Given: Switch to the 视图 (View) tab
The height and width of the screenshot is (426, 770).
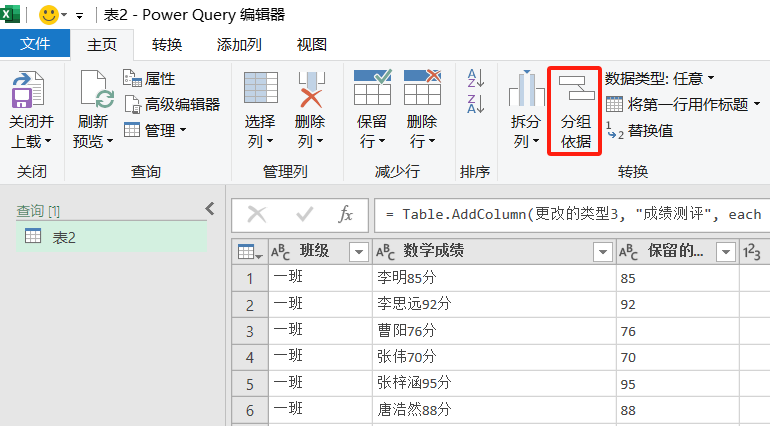Looking at the screenshot, I should (x=311, y=45).
